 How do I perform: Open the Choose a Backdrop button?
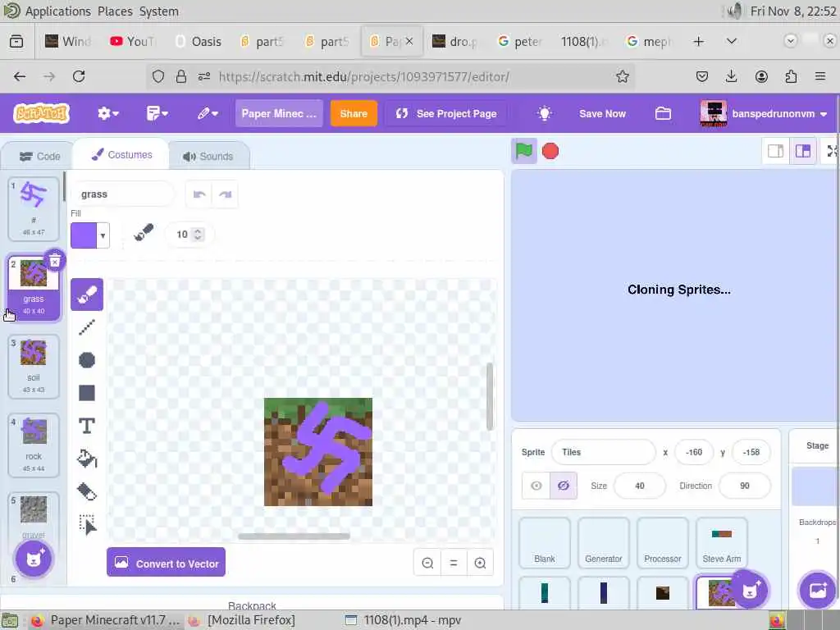pyautogui.click(x=817, y=590)
